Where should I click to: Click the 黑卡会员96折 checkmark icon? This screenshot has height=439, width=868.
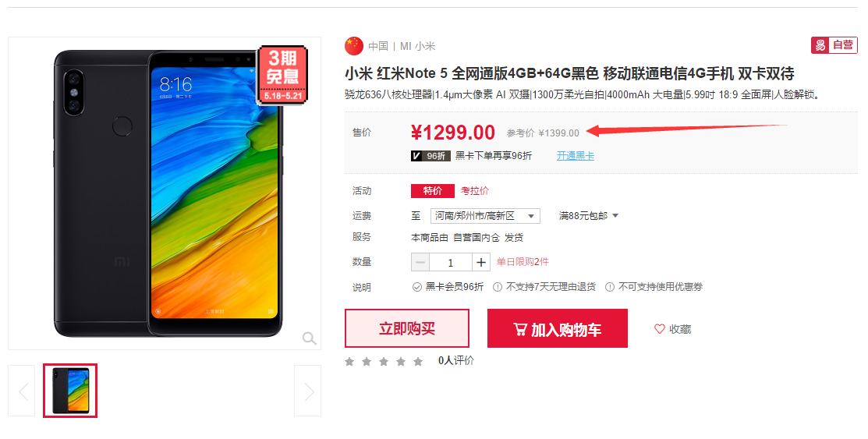coord(416,287)
